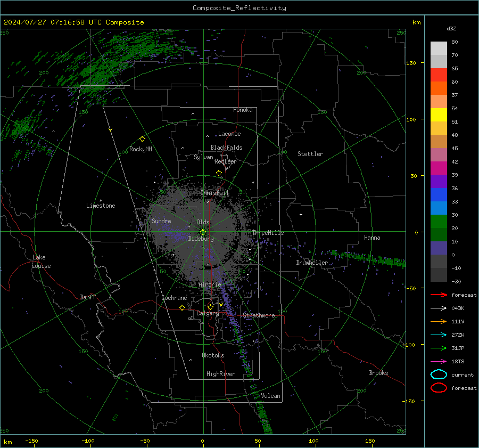479x448 pixels.
Task: Click the magenta 18TS arrow in legend
Action: [439, 362]
